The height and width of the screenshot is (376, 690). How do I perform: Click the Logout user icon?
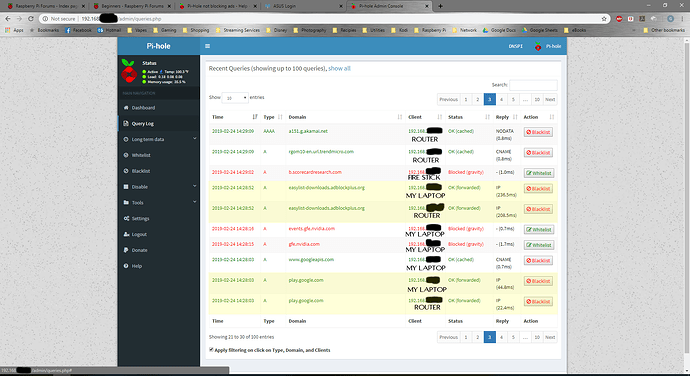pyautogui.click(x=126, y=234)
